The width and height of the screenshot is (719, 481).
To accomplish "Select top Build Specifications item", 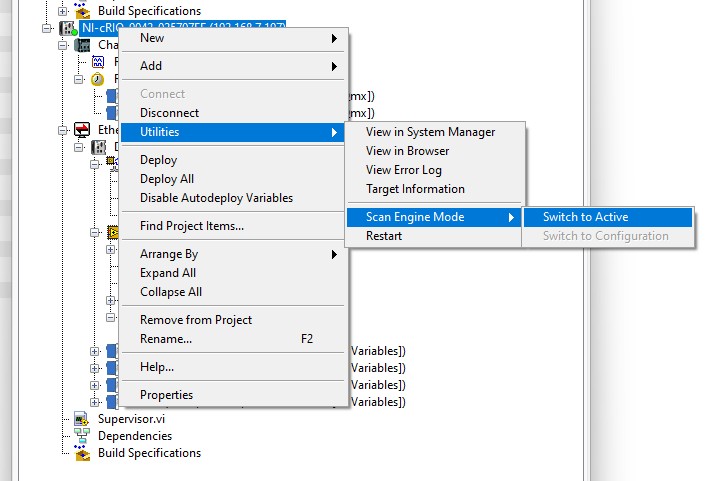I will coord(149,11).
